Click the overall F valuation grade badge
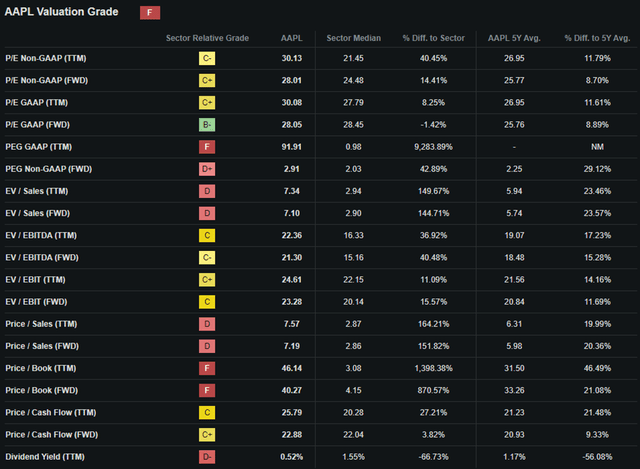Viewport: 640px width, 469px height. [150, 13]
